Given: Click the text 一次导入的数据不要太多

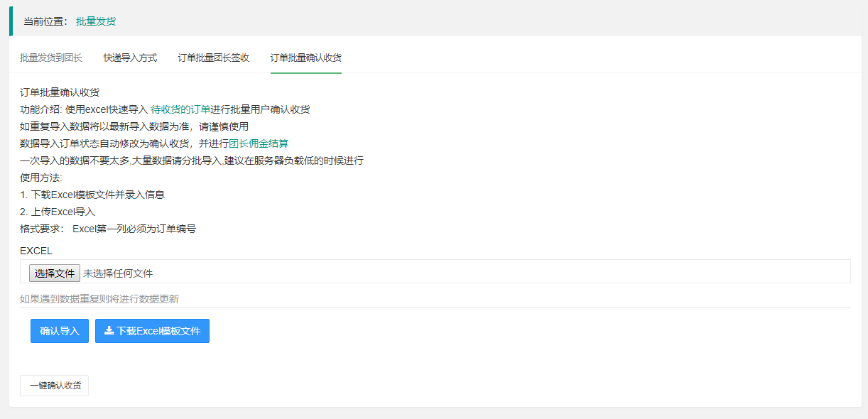Looking at the screenshot, I should 75,160.
